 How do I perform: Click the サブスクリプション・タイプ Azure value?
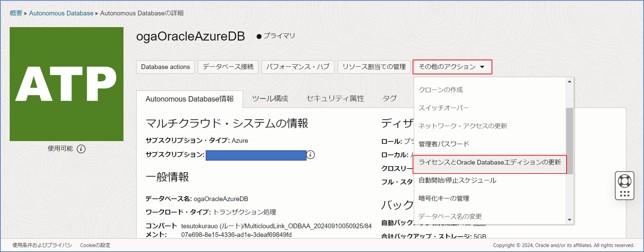[x=240, y=141]
